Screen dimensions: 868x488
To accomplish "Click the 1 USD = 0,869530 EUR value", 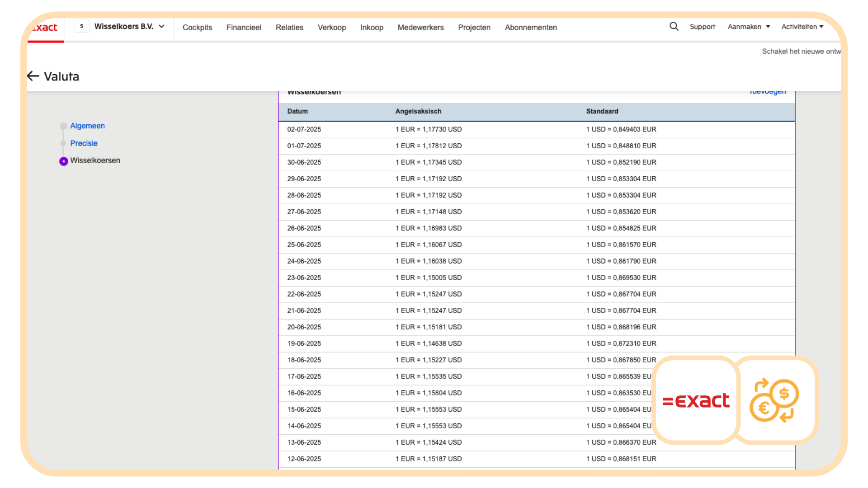I will [621, 278].
